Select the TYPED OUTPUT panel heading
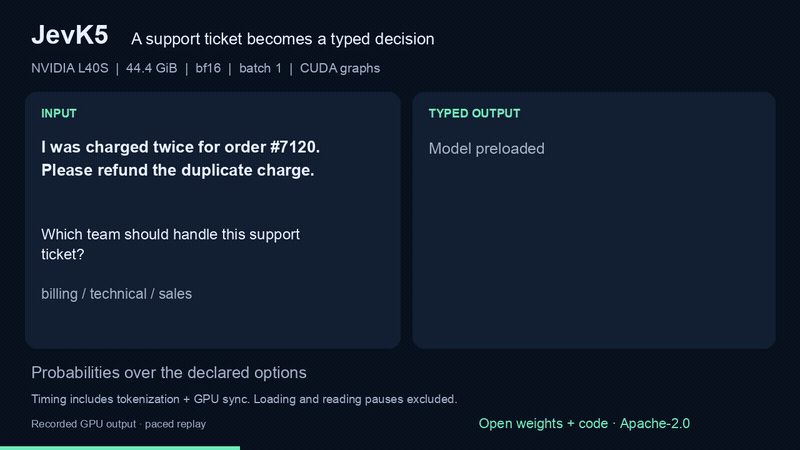The width and height of the screenshot is (800, 450). pyautogui.click(x=474, y=113)
